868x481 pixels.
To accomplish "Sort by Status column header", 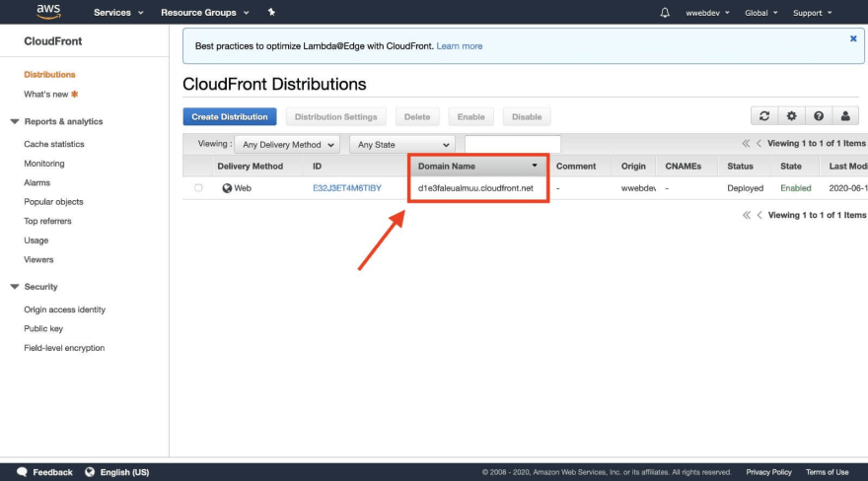I will (740, 167).
